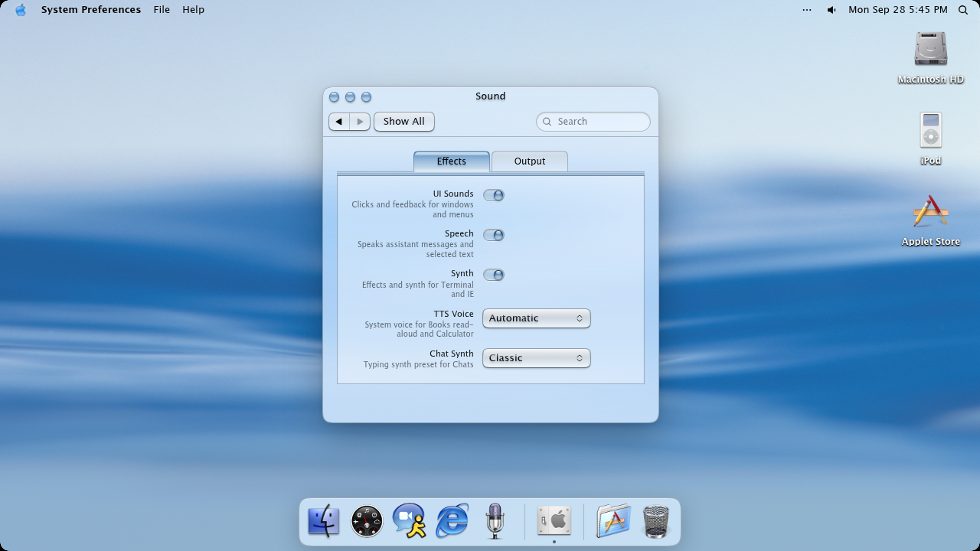Minimize the Sound window
This screenshot has height=551, width=980.
[350, 97]
